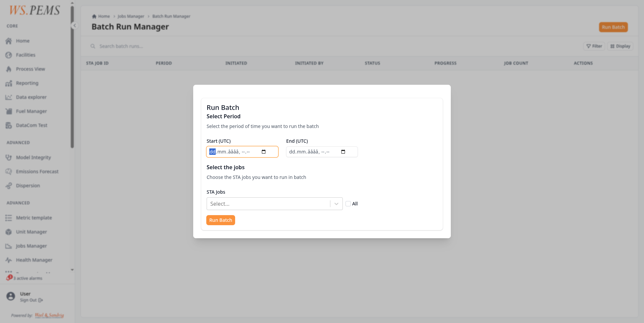Click the Weel & Sandvig link
Screen dimensions: 644x323
49,315
